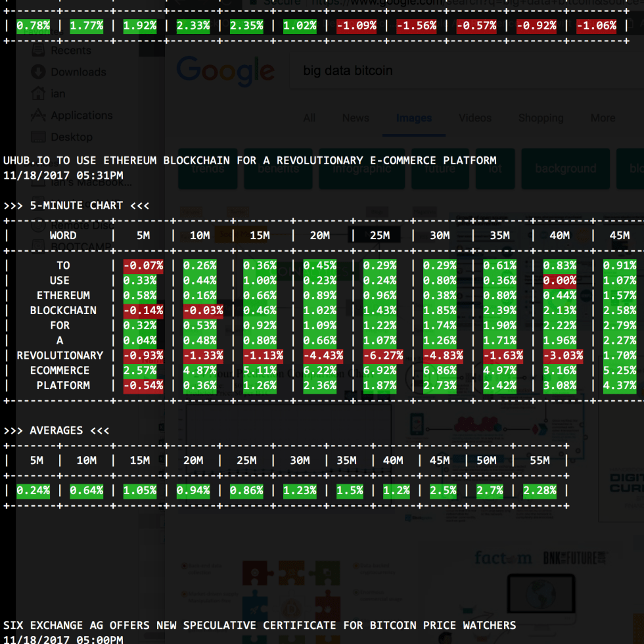This screenshot has width=644, height=644.
Task: Open the Shopping search tab
Action: click(540, 118)
